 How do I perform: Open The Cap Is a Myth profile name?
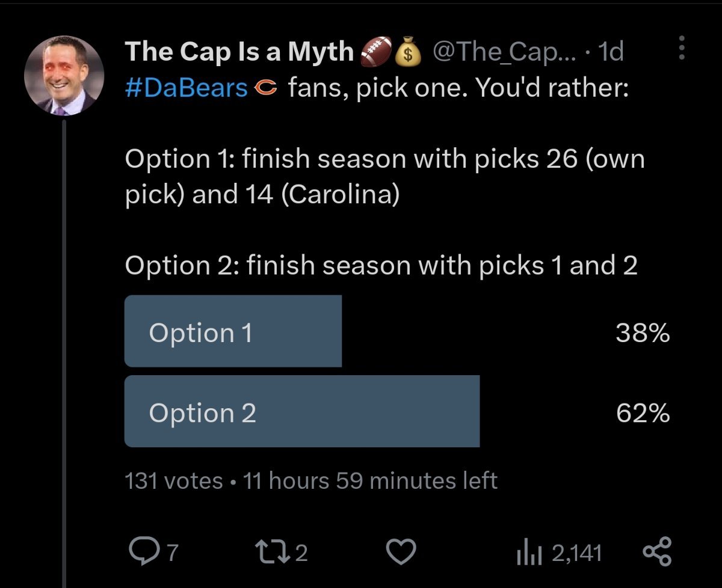pos(239,52)
